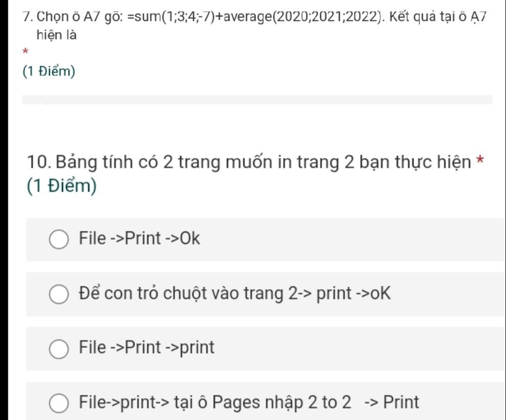Click the answer input field for question 7
Viewport: 506px width, 420px height.
[x=257, y=100]
